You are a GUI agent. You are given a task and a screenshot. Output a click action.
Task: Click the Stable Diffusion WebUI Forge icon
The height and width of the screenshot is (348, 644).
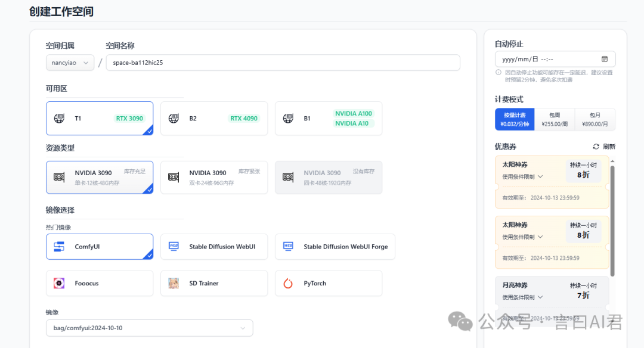pos(289,246)
